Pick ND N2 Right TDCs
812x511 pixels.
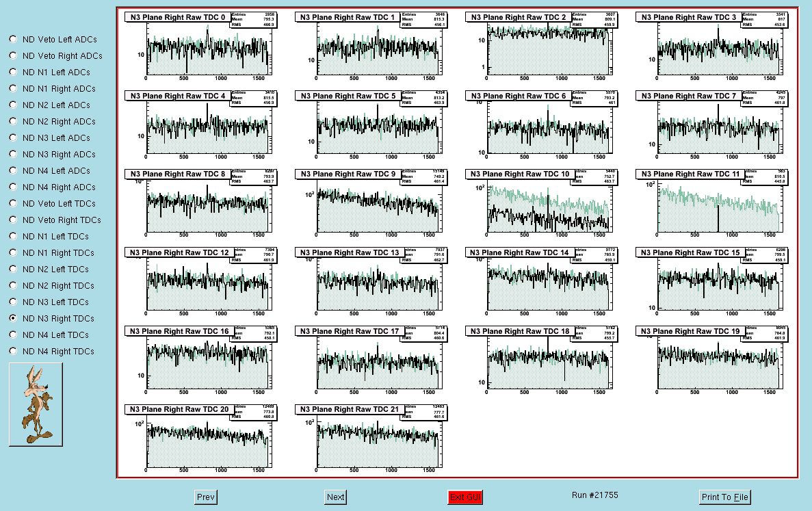(13, 285)
